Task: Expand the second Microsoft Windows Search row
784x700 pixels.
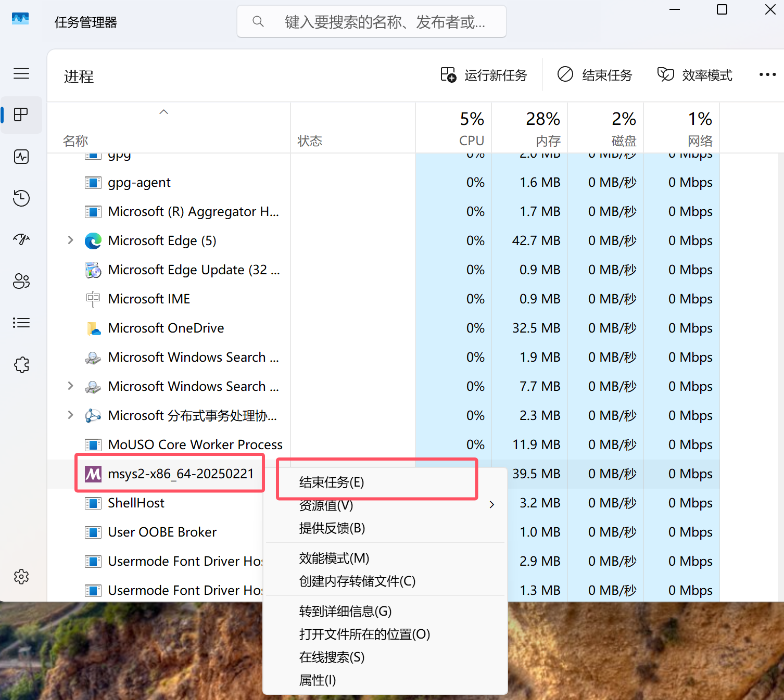Action: click(x=70, y=386)
